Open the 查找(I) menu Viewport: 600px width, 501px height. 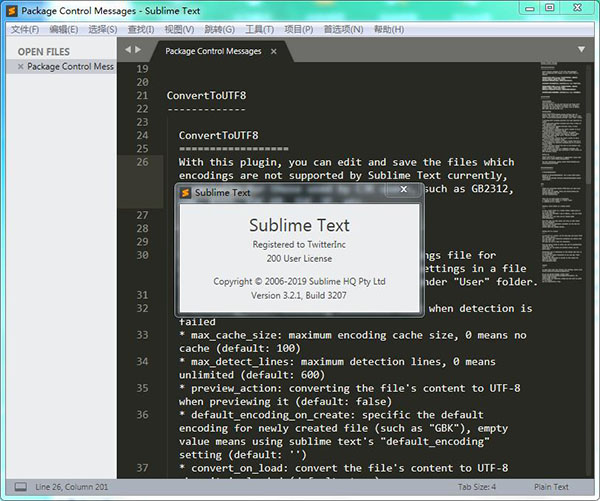[141, 29]
